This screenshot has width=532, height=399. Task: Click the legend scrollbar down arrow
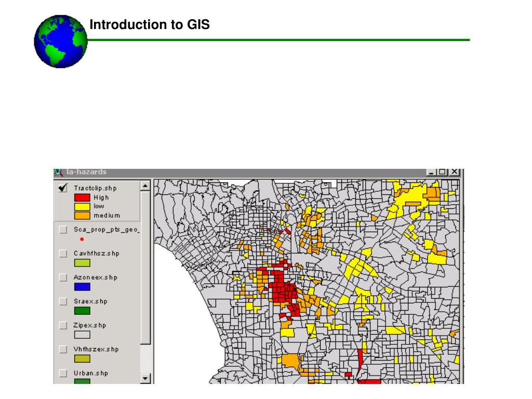click(145, 378)
